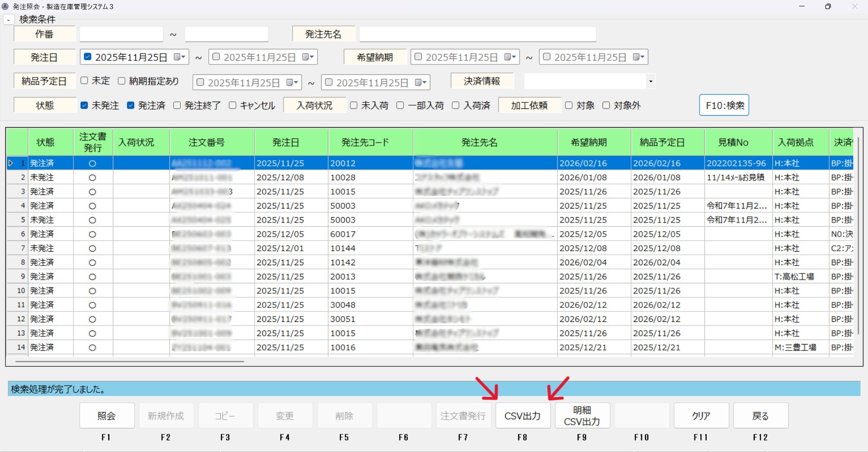
Task: Uncheck the 未発注 status checkbox
Action: 84,106
